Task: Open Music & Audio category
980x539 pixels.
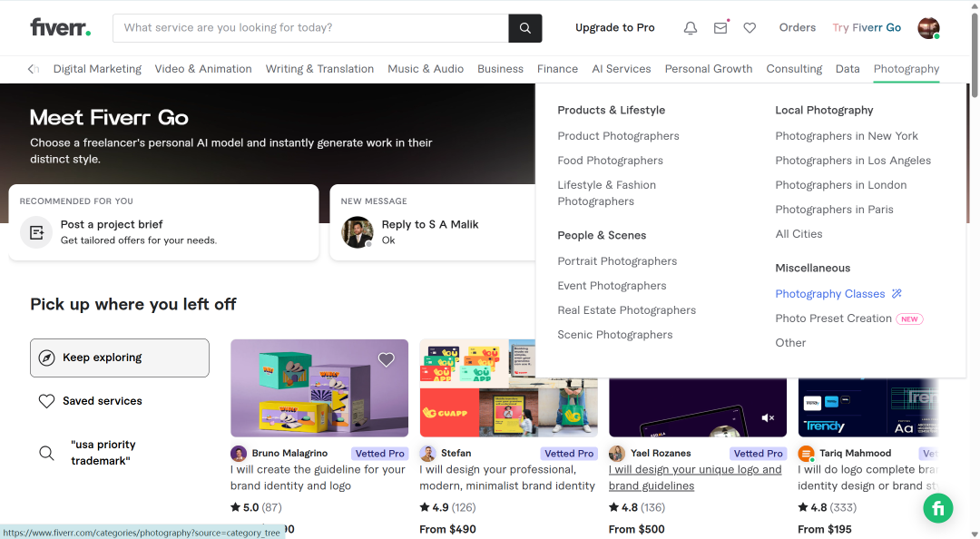Action: [426, 69]
